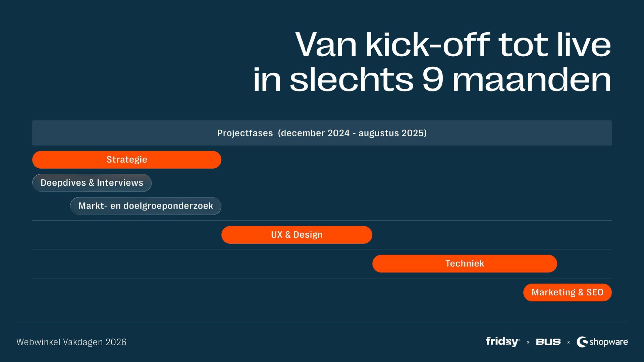Click the word slechts in the title
The width and height of the screenshot is (644, 362).
[352, 80]
